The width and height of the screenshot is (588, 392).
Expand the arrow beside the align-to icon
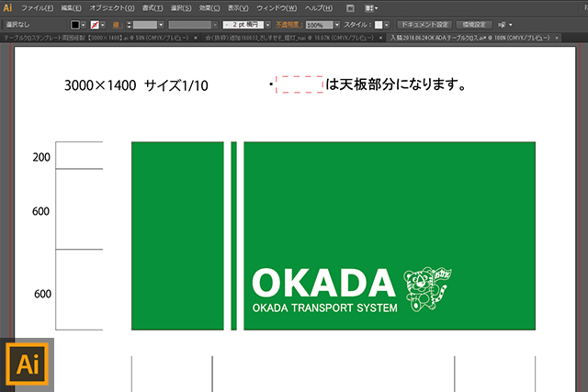pyautogui.click(x=511, y=25)
